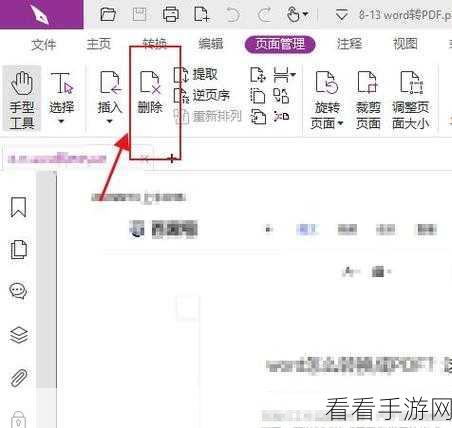Open the customize quick access toolbar menu

(342, 15)
